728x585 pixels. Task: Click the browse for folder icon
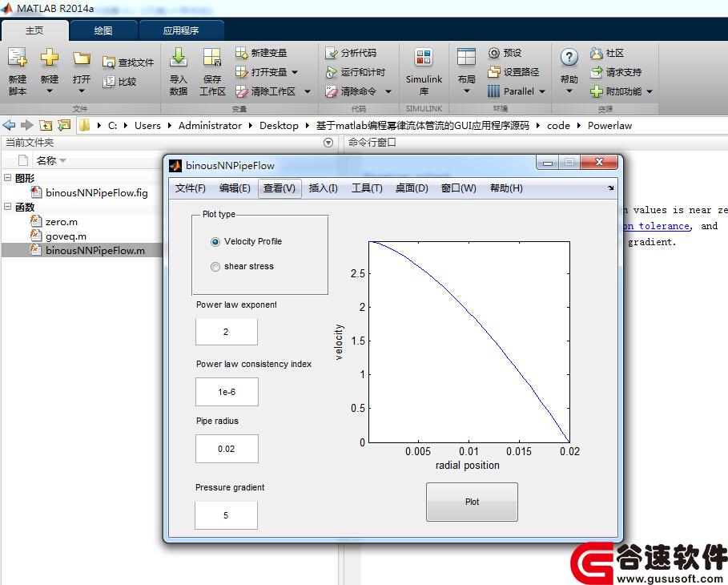(x=64, y=125)
